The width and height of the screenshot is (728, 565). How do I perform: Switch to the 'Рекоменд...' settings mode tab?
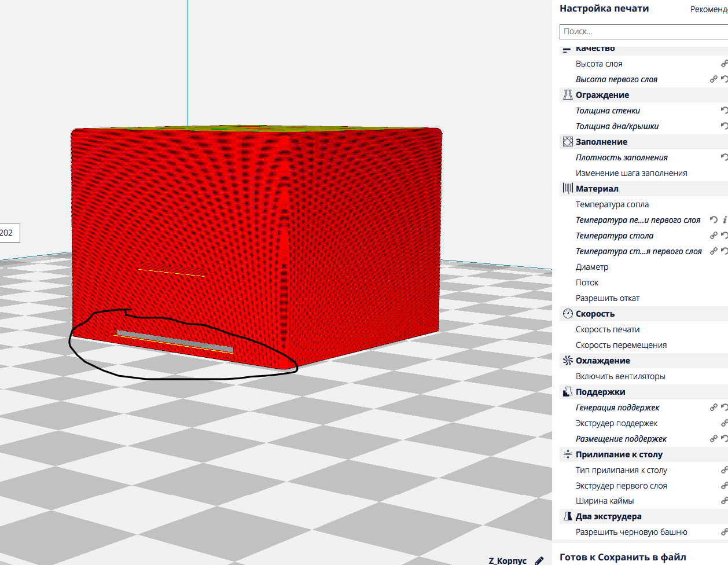pyautogui.click(x=708, y=9)
